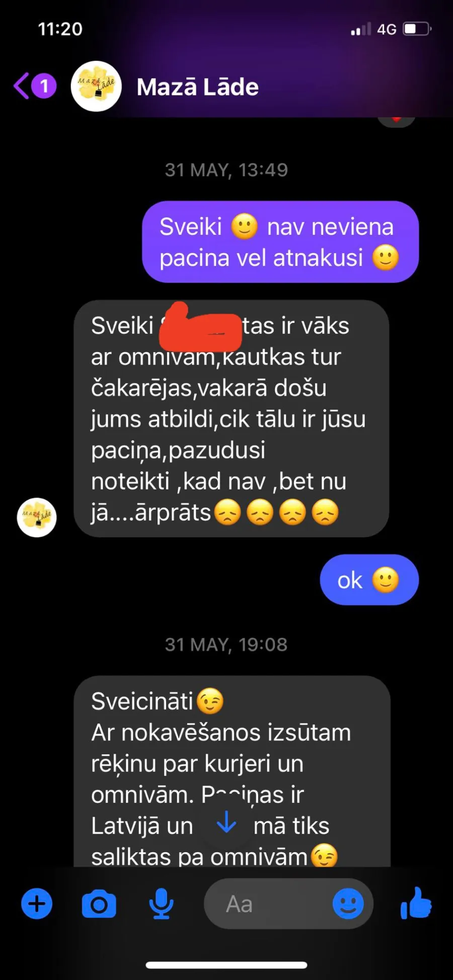Open Mazā Lāde profile picture in header

click(x=96, y=86)
